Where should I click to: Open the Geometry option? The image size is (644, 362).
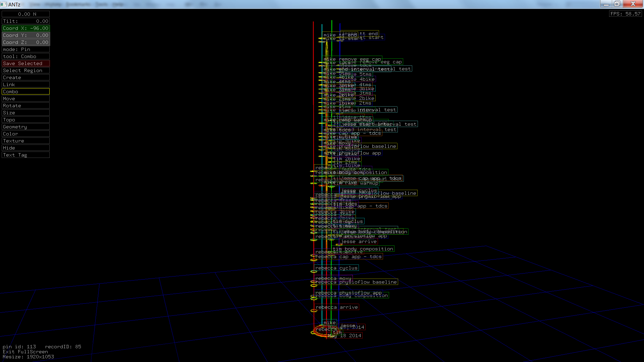[x=25, y=127]
